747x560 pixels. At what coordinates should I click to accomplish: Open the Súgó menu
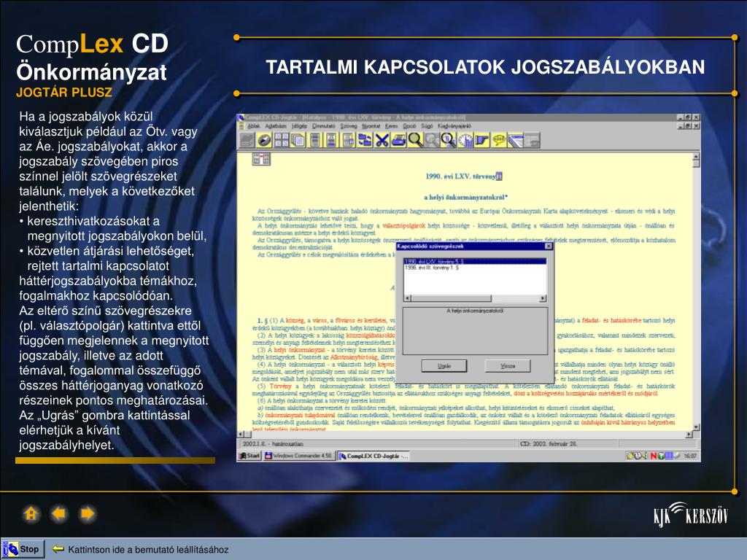pos(427,125)
